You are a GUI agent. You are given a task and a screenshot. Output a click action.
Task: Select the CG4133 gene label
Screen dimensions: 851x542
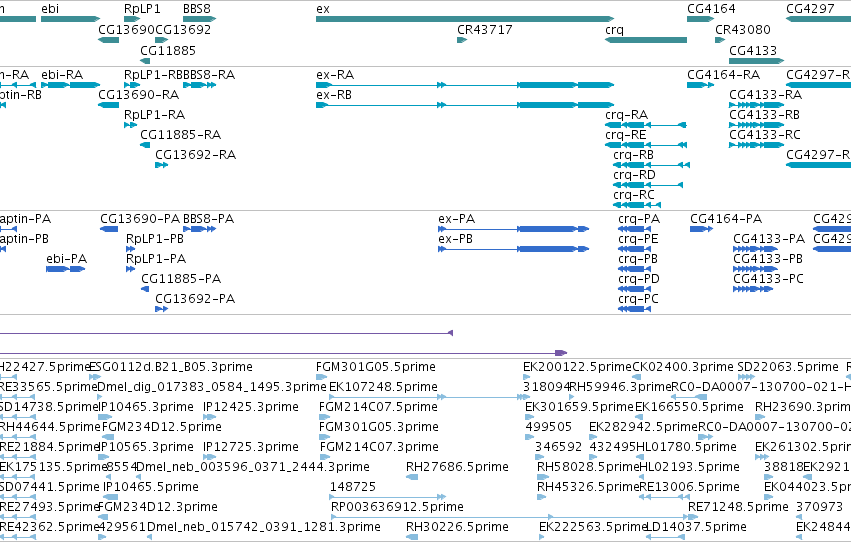point(753,50)
